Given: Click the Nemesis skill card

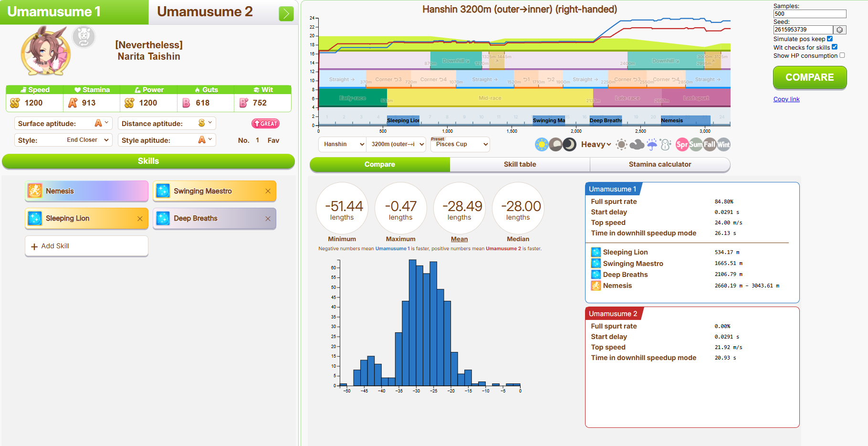Looking at the screenshot, I should [x=86, y=191].
